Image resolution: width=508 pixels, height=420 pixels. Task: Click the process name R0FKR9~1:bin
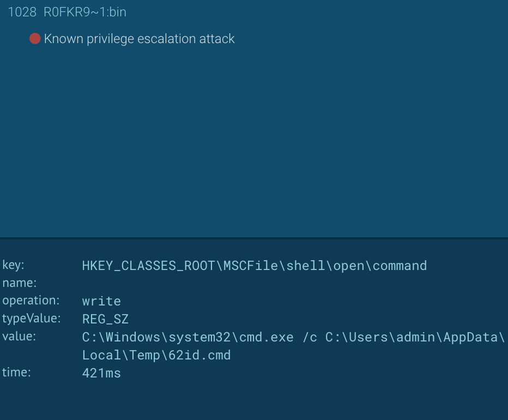(84, 11)
